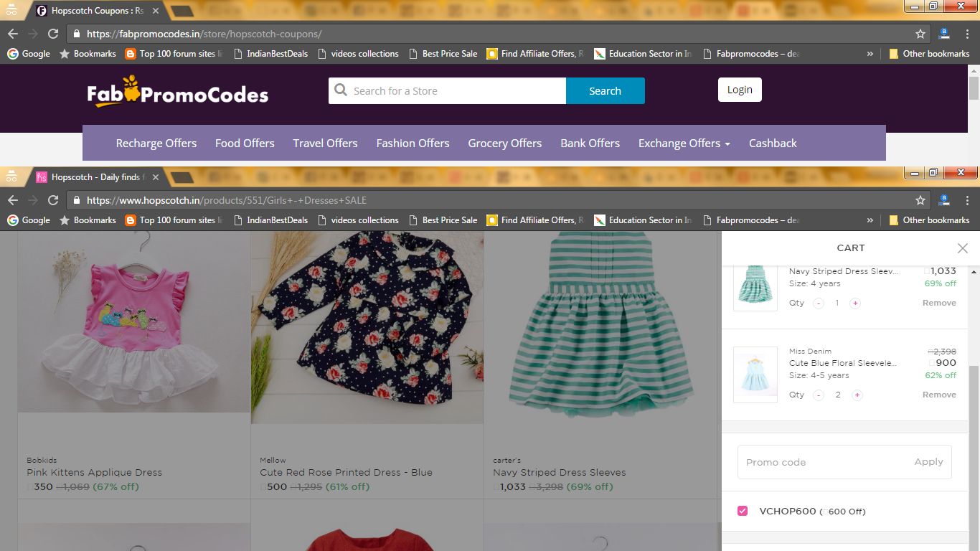Open Fabpromocodes bookmark in hopscotch.in window
The width and height of the screenshot is (980, 551).
point(751,220)
